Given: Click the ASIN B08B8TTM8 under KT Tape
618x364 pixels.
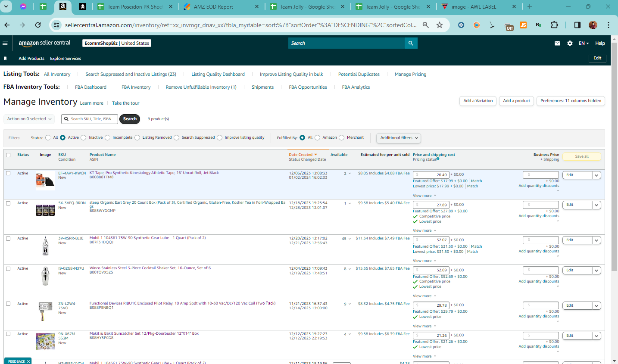Looking at the screenshot, I should click(102, 177).
